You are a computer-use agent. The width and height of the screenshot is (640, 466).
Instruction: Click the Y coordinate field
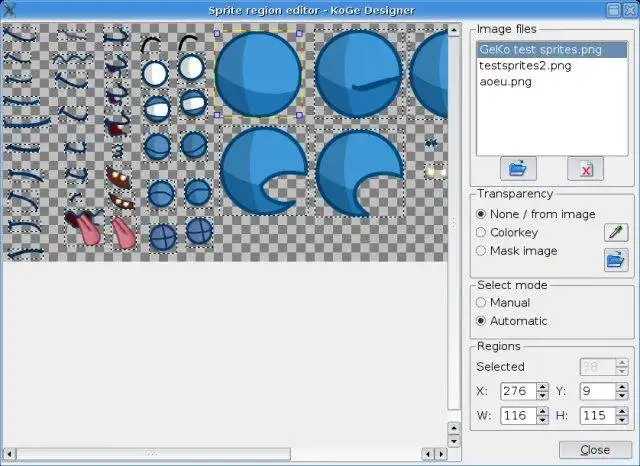[598, 391]
